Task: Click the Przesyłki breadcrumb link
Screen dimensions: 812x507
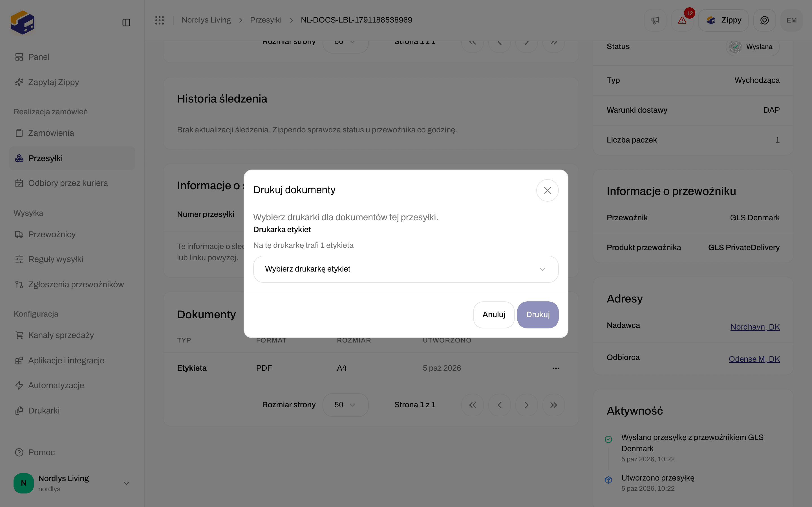Action: pyautogui.click(x=265, y=20)
